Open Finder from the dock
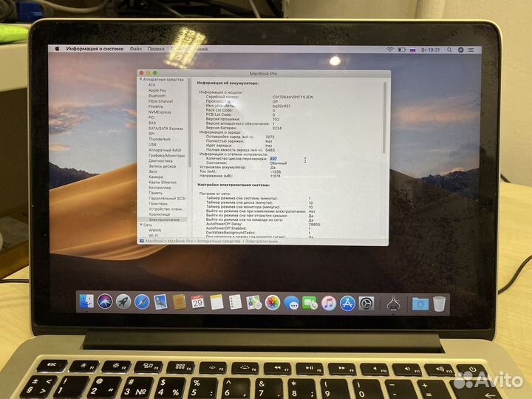 pos(86,301)
